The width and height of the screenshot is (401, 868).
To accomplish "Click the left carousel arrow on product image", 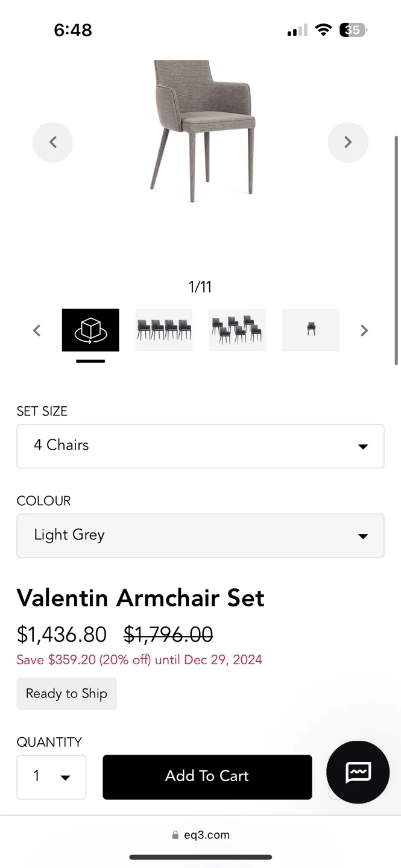I will 52,142.
